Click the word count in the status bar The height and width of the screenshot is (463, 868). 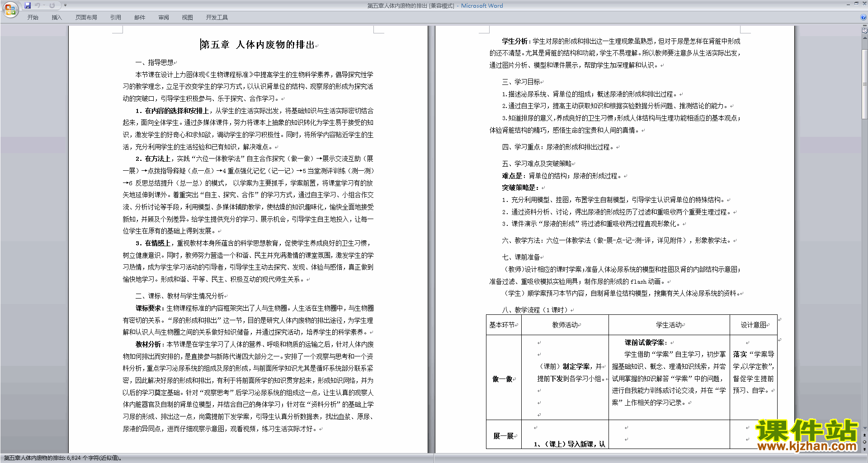[x=63, y=458]
